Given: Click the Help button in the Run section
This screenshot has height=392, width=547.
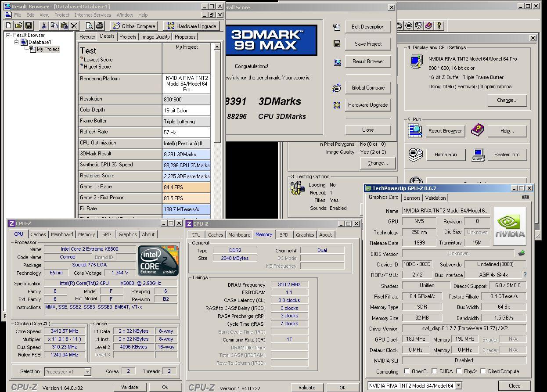Looking at the screenshot, I should pos(507,131).
